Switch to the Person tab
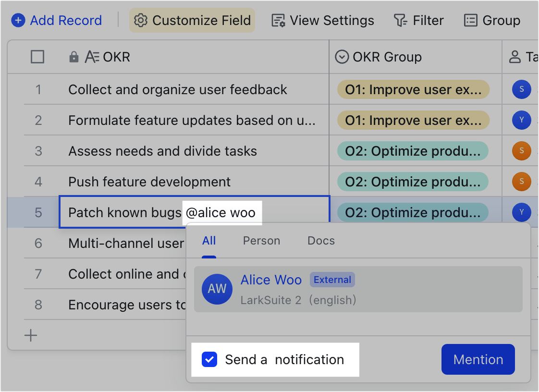 pos(261,241)
